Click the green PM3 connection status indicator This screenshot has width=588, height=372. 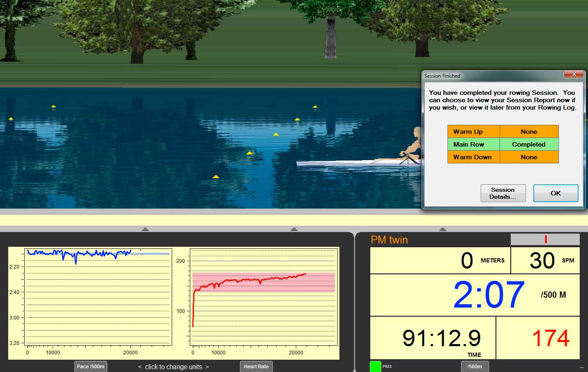tap(375, 365)
